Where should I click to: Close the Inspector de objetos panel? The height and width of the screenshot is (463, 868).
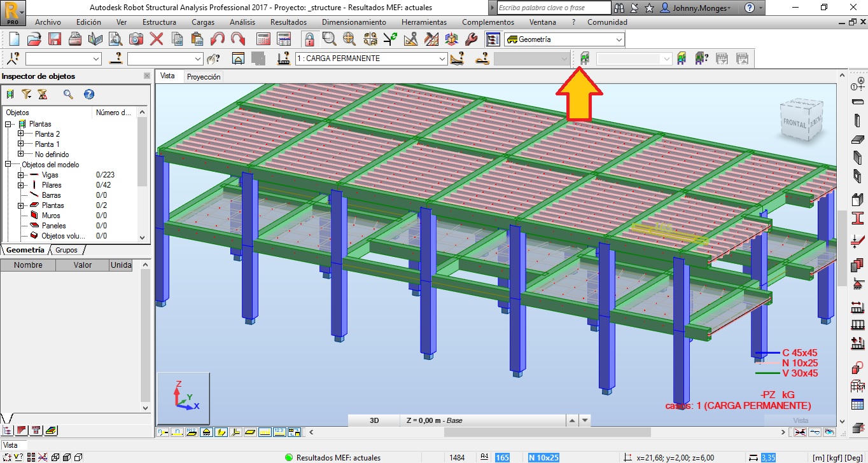[147, 76]
